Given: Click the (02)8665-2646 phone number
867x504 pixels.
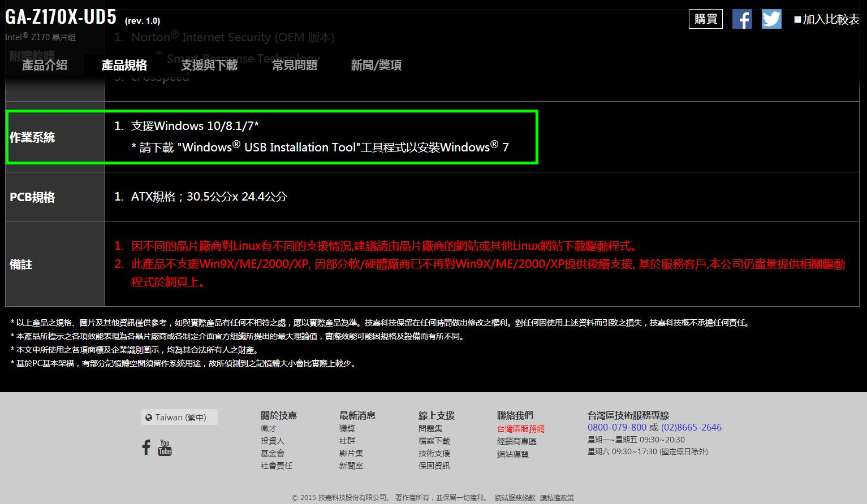Looking at the screenshot, I should (x=691, y=427).
